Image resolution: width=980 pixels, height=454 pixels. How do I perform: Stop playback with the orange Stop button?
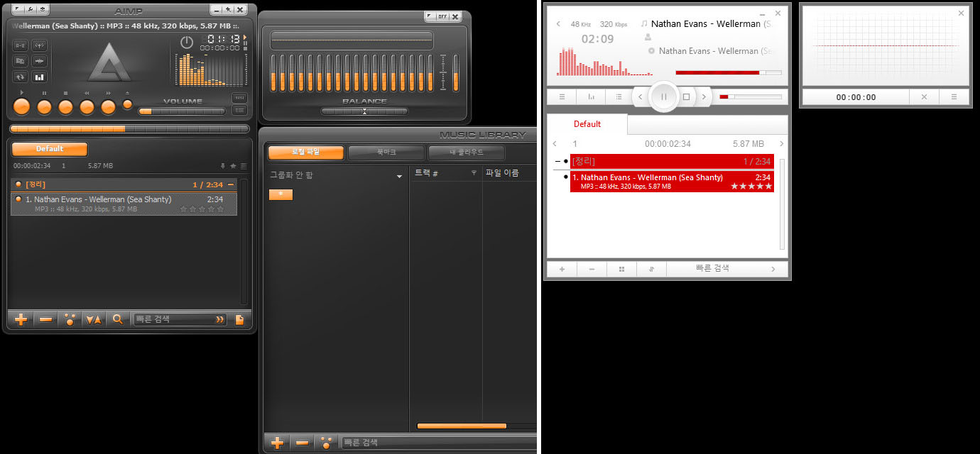[65, 107]
